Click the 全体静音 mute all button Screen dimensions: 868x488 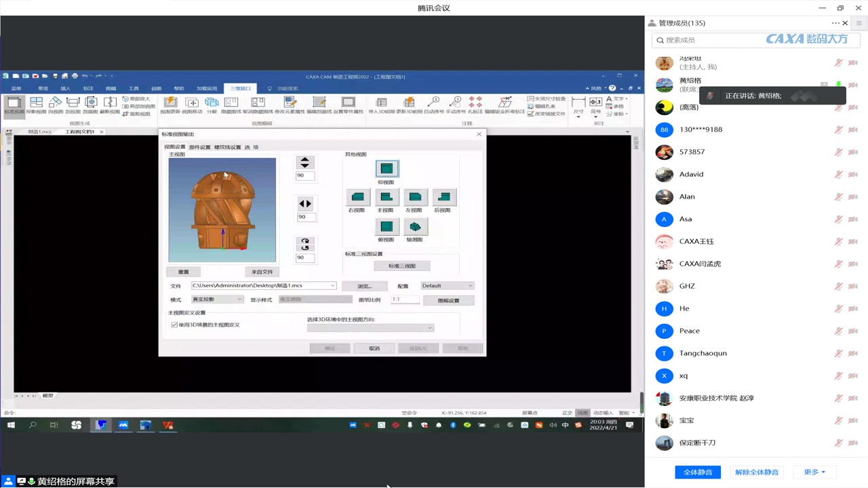(698, 472)
